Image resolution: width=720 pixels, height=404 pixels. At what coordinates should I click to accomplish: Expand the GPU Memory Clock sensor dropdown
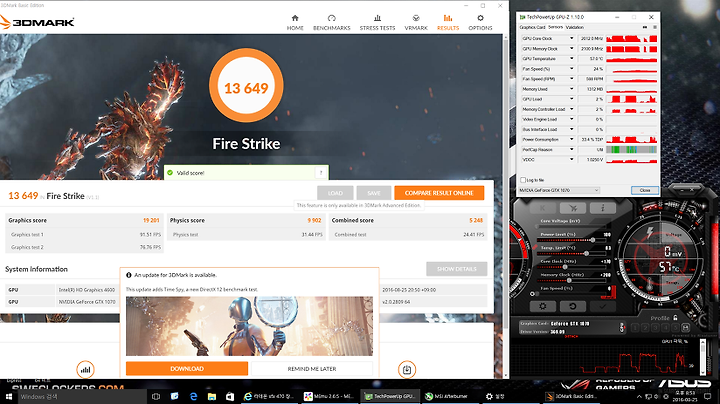point(572,49)
